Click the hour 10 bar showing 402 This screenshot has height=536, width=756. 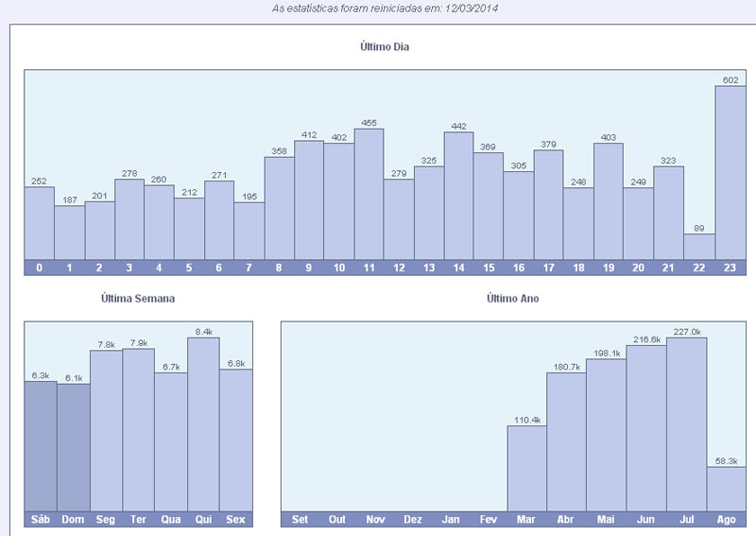(x=339, y=201)
